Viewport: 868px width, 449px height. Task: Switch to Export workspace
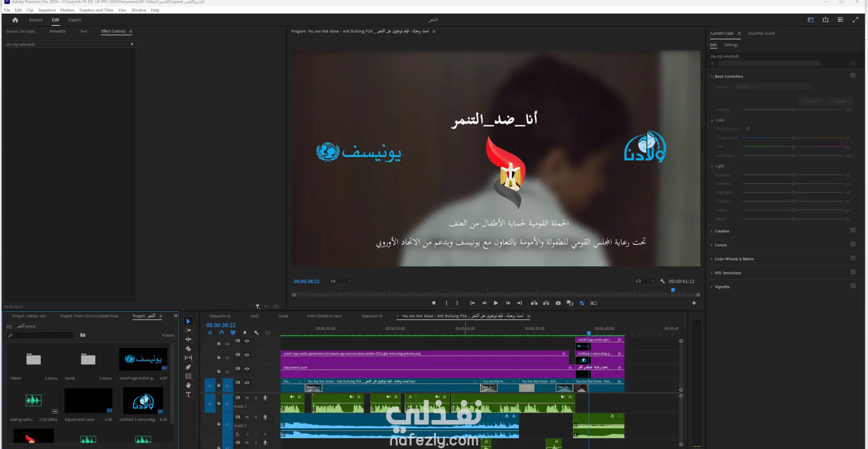coord(75,20)
